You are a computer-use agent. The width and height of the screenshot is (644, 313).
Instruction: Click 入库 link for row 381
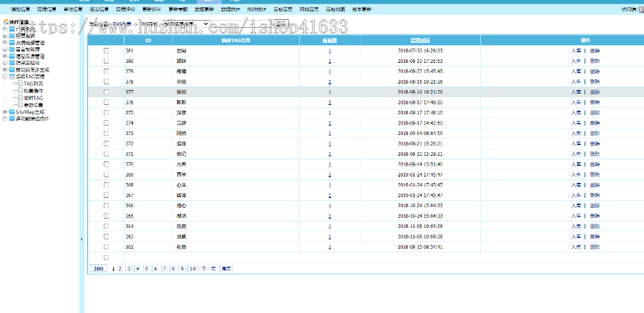[x=576, y=51]
